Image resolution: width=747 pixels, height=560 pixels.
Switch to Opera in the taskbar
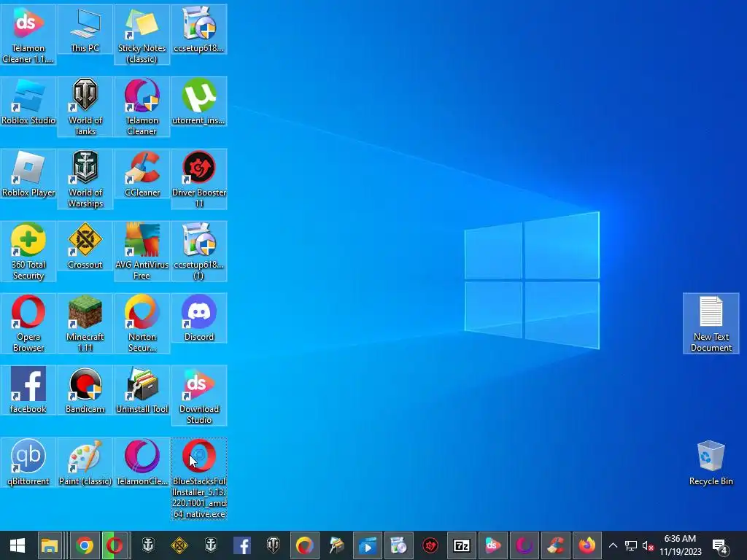[115, 545]
